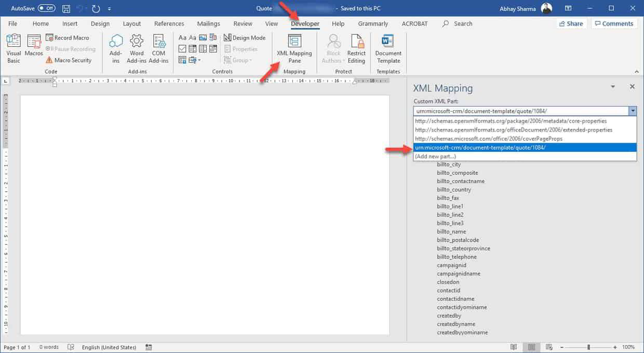Insert Date Picker content control
This screenshot has width=644, height=353.
(x=213, y=49)
